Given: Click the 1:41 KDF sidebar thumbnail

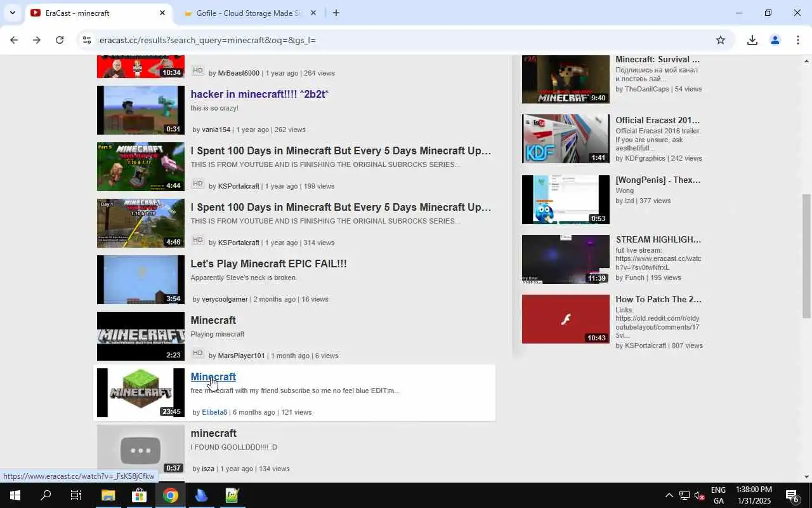Looking at the screenshot, I should pyautogui.click(x=566, y=139).
